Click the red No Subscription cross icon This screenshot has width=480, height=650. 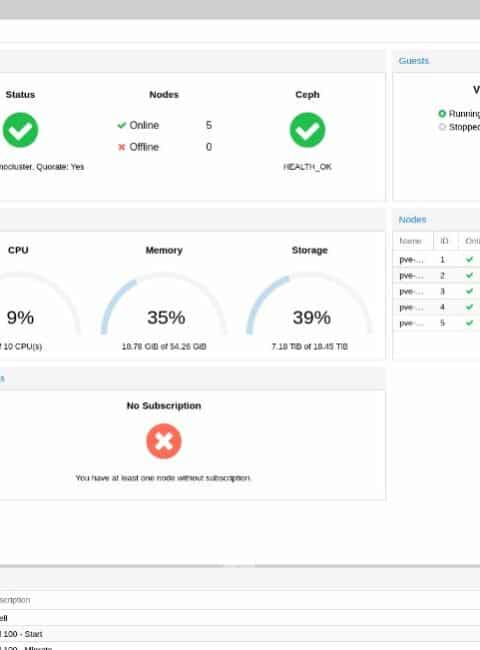point(164,441)
